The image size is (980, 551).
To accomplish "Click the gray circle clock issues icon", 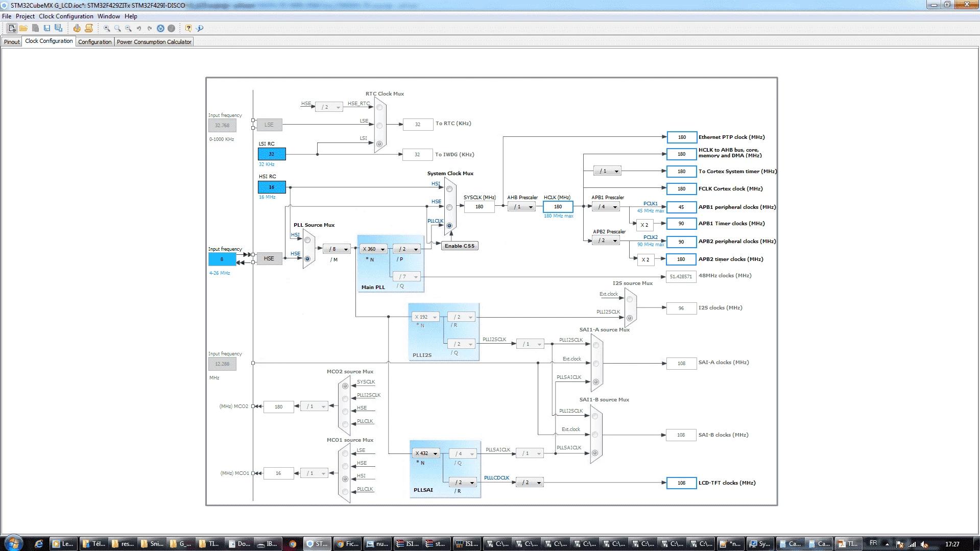I will (x=172, y=29).
